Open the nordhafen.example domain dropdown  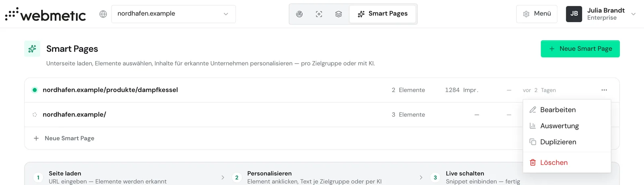click(173, 14)
